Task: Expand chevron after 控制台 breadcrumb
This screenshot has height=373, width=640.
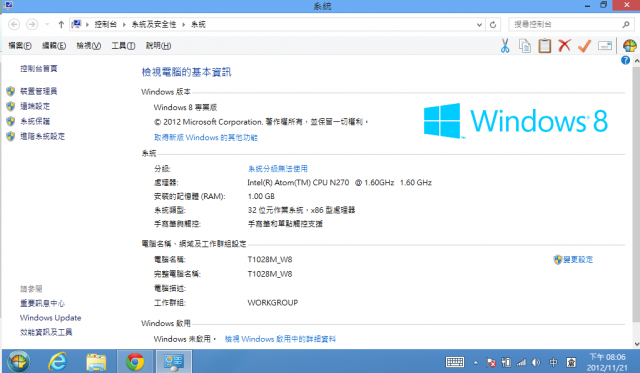Action: pyautogui.click(x=124, y=24)
